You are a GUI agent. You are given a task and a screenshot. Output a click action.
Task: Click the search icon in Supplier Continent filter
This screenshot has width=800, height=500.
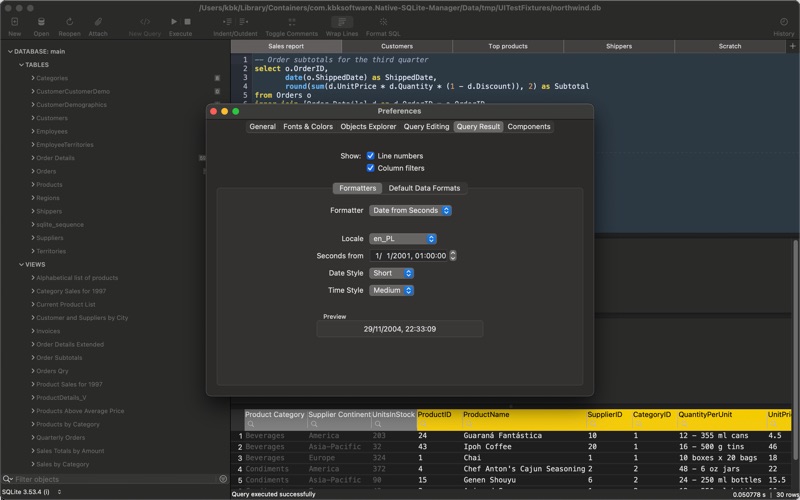coord(314,424)
